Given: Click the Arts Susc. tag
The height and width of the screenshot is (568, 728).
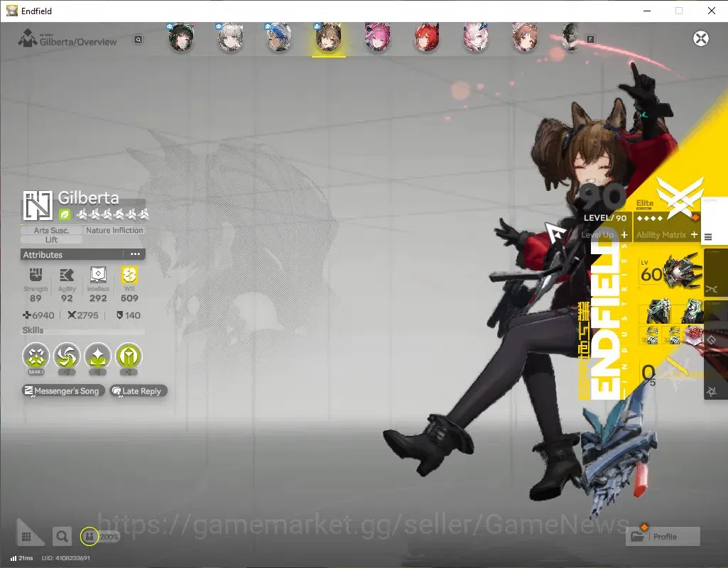Looking at the screenshot, I should tap(51, 230).
